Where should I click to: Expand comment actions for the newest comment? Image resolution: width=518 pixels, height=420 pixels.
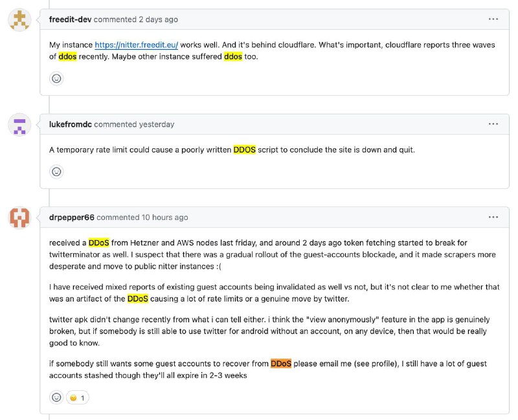click(x=493, y=217)
